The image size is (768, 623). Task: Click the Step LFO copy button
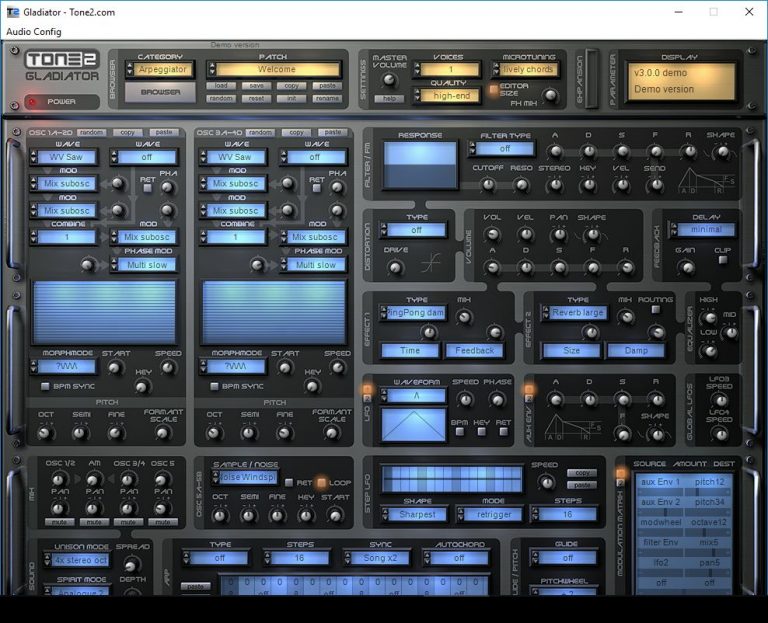(x=582, y=473)
